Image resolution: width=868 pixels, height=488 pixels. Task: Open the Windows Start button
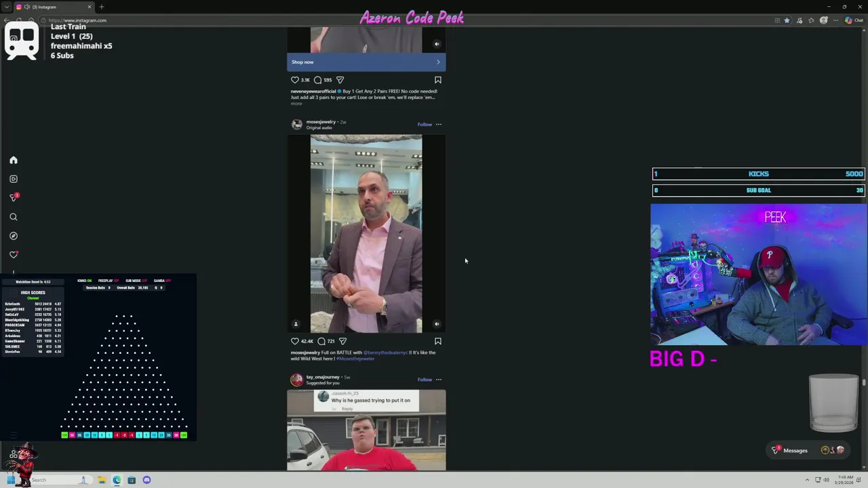[11, 480]
